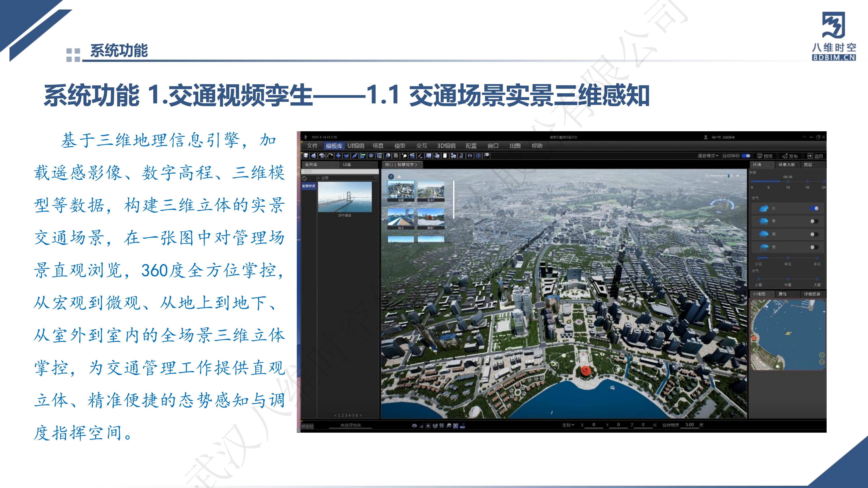The image size is (868, 488).
Task: Expand the 全部 category in library panel
Action: (323, 178)
